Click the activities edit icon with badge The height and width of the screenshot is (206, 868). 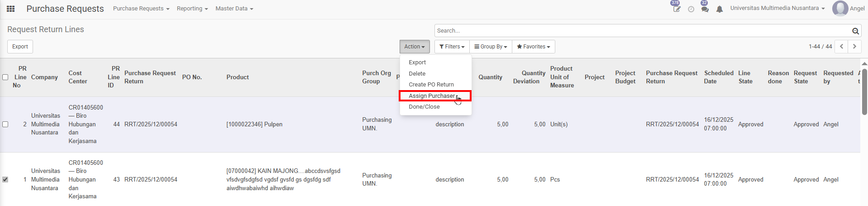coord(677,9)
